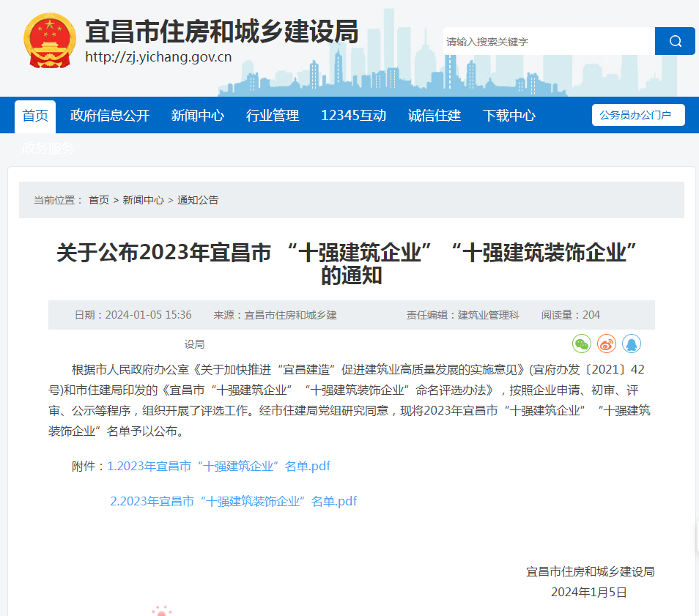Viewport: 699px width, 616px height.
Task: Navigate to 诚信住建 section
Action: (434, 116)
